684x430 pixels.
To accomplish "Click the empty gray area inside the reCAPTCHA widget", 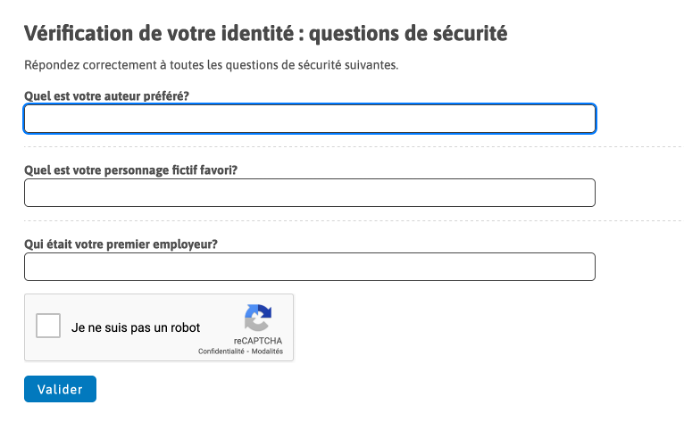I will pos(220,314).
